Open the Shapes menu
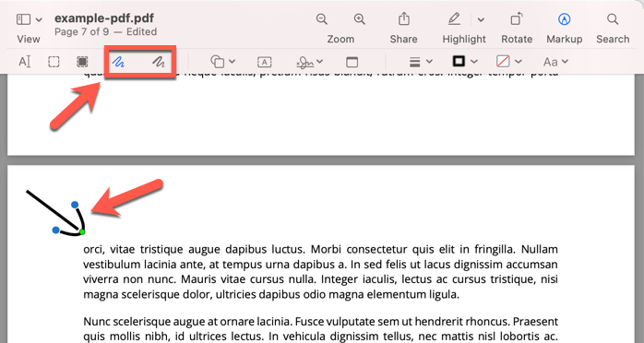644x343 pixels. tap(222, 62)
